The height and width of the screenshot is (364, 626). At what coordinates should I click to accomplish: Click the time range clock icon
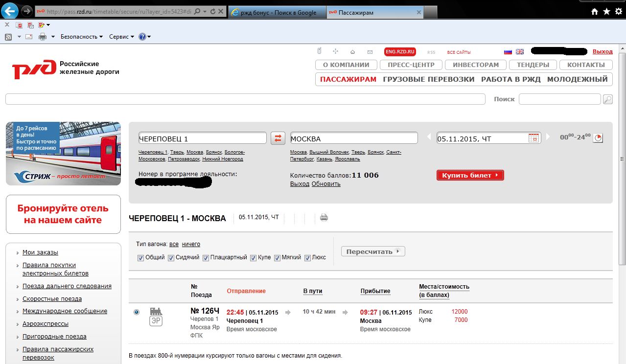pos(598,138)
